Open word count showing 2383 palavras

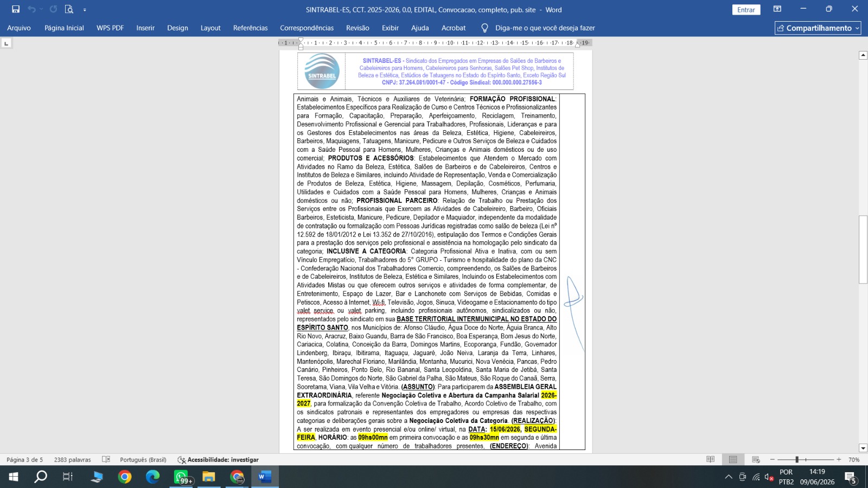tap(72, 460)
